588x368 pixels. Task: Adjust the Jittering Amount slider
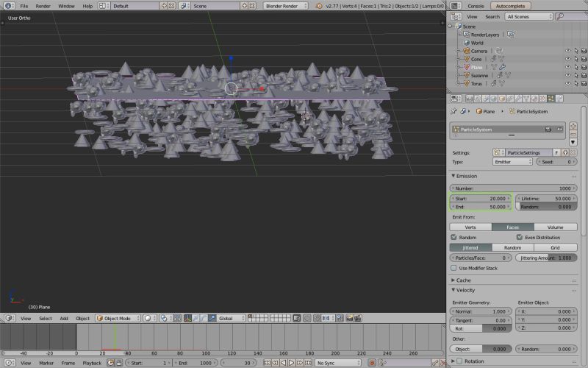(546, 258)
